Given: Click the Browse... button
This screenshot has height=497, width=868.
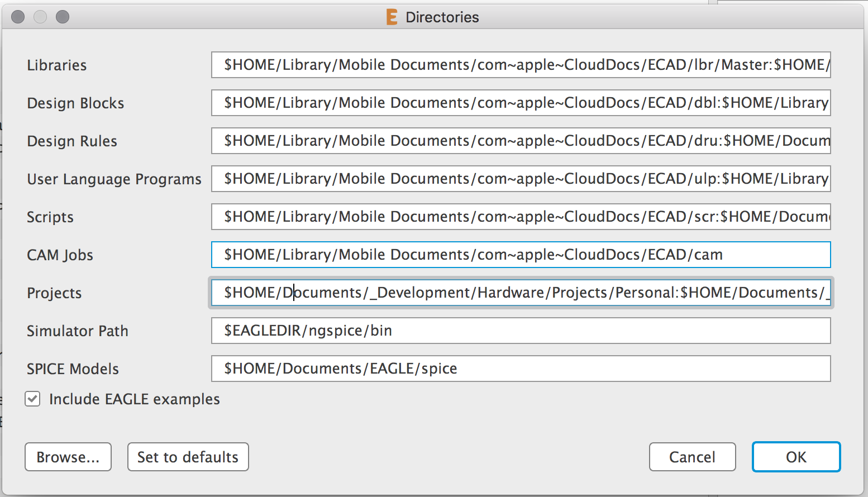Looking at the screenshot, I should 68,457.
